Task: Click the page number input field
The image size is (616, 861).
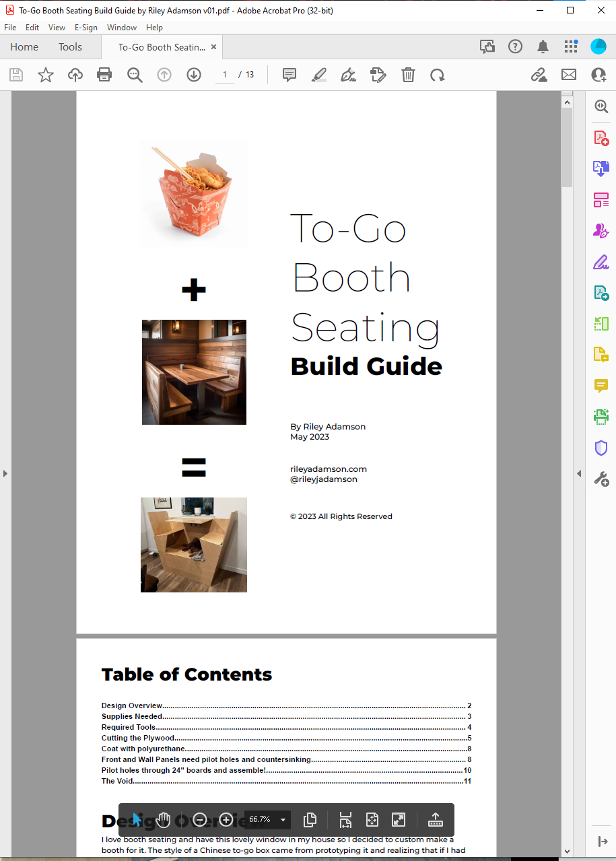Action: coord(225,75)
